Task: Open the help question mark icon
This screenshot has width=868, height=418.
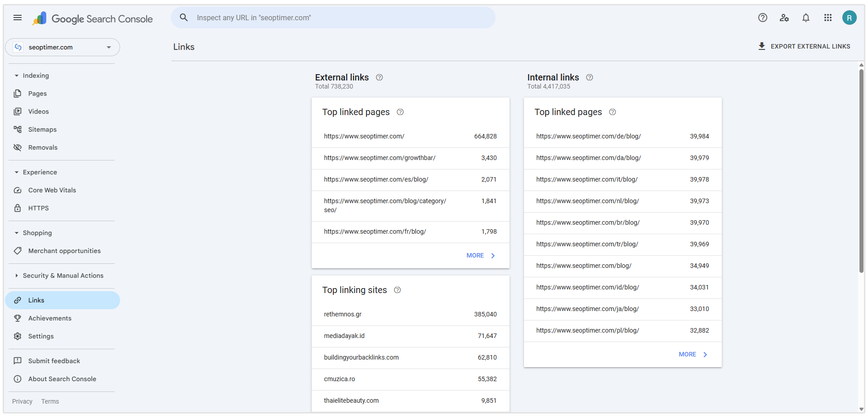Action: pyautogui.click(x=763, y=18)
